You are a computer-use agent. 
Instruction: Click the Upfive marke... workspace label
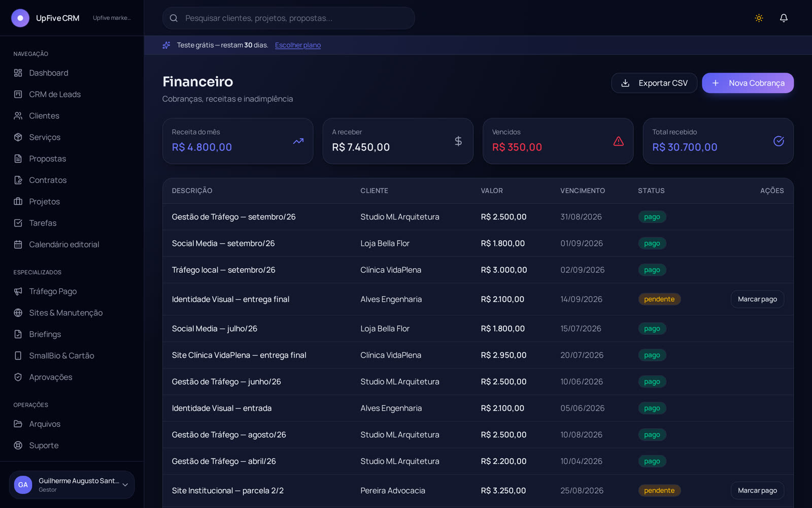[112, 18]
